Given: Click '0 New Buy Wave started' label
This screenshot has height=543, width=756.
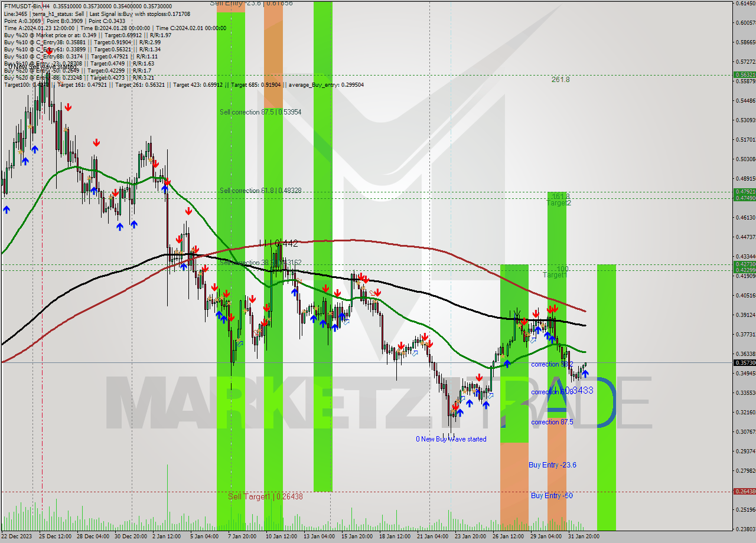Looking at the screenshot, I should tap(451, 439).
